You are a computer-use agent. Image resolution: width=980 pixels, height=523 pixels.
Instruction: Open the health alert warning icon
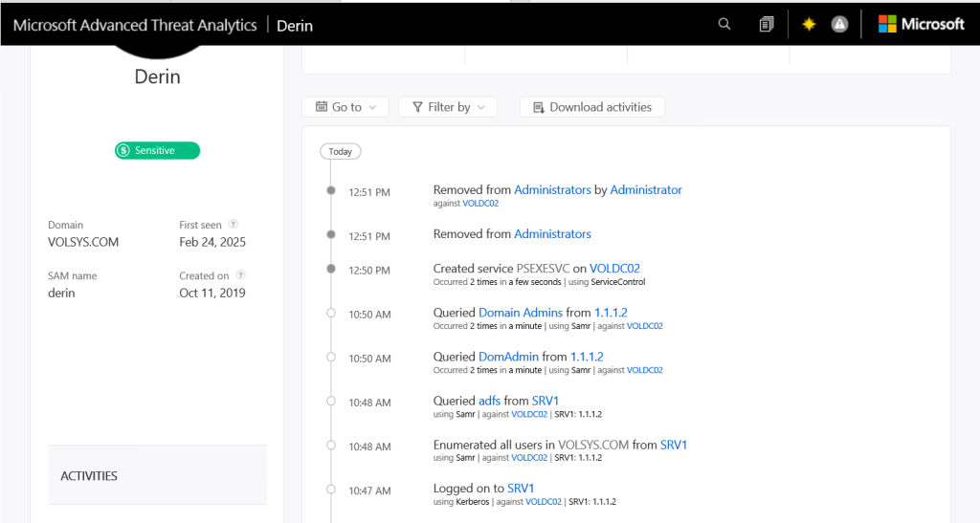[839, 25]
